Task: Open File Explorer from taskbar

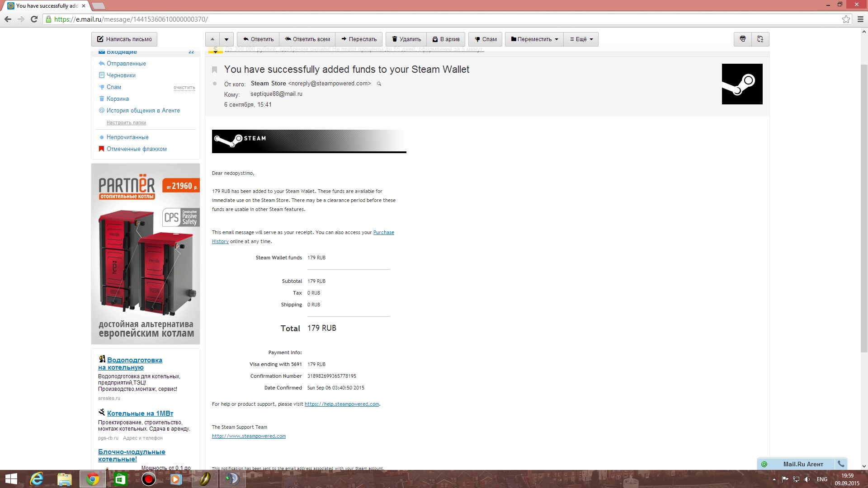Action: point(65,479)
